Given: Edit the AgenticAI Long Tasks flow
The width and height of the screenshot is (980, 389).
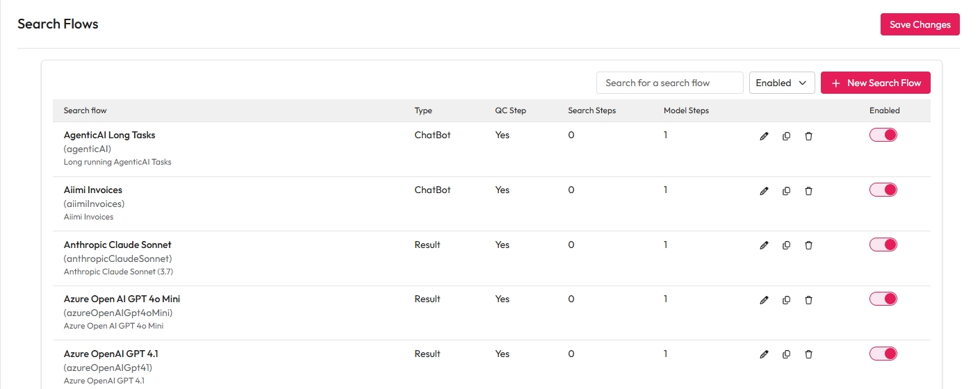Looking at the screenshot, I should coord(764,136).
